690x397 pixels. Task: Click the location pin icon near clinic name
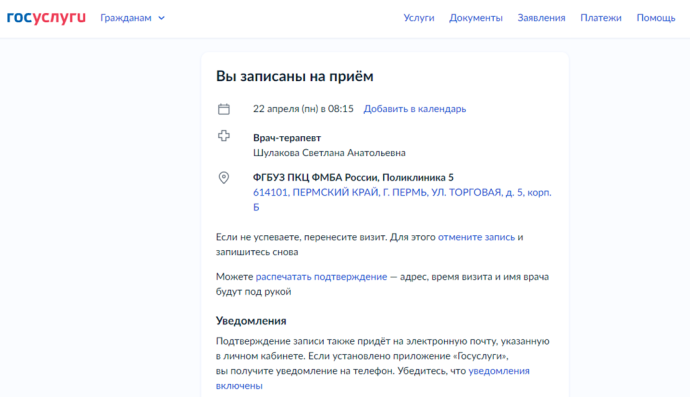point(224,177)
